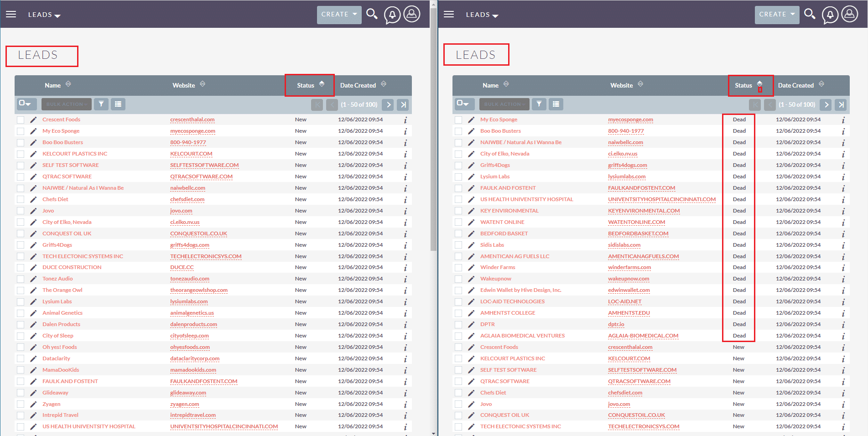868x436 pixels.
Task: Open crescenthalal.com link in left window
Action: click(192, 119)
